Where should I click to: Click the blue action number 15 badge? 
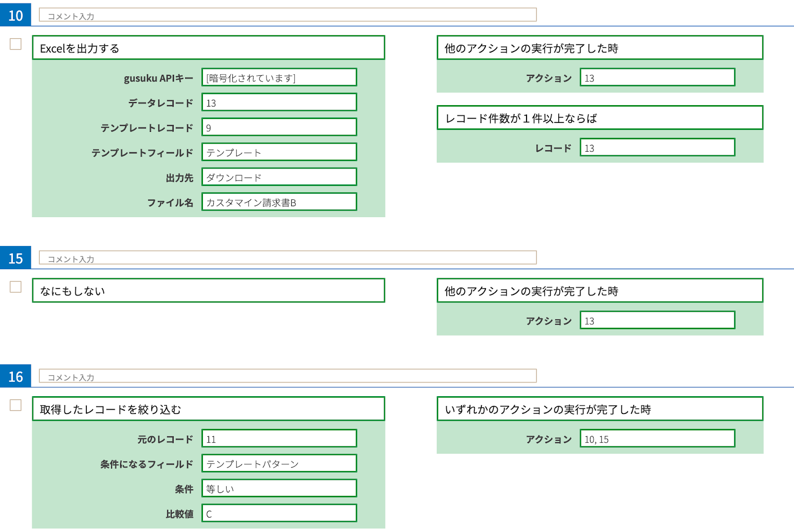[15, 258]
